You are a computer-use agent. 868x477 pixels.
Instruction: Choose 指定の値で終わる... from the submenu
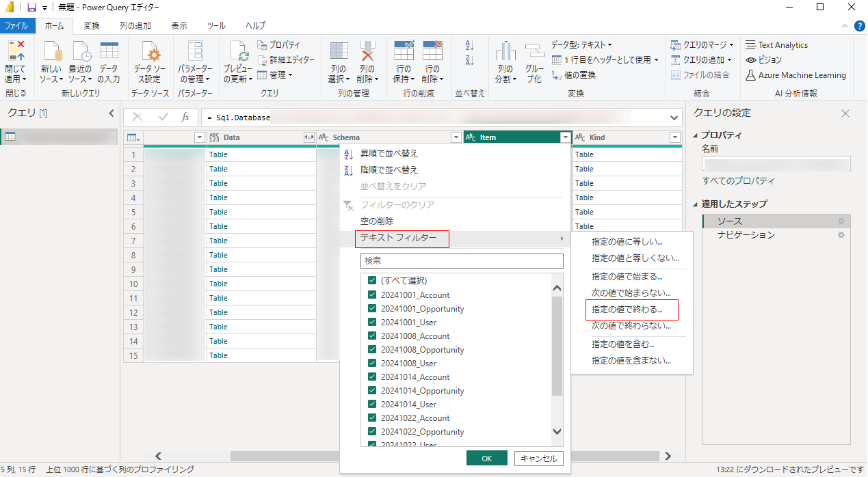pyautogui.click(x=627, y=310)
